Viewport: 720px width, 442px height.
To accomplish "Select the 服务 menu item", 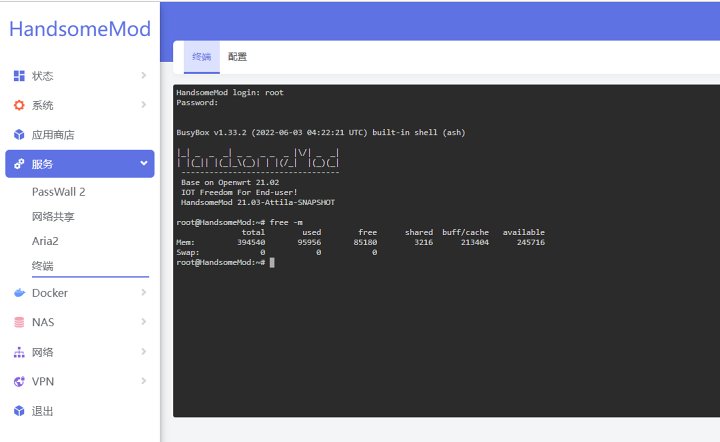I will tap(80, 164).
